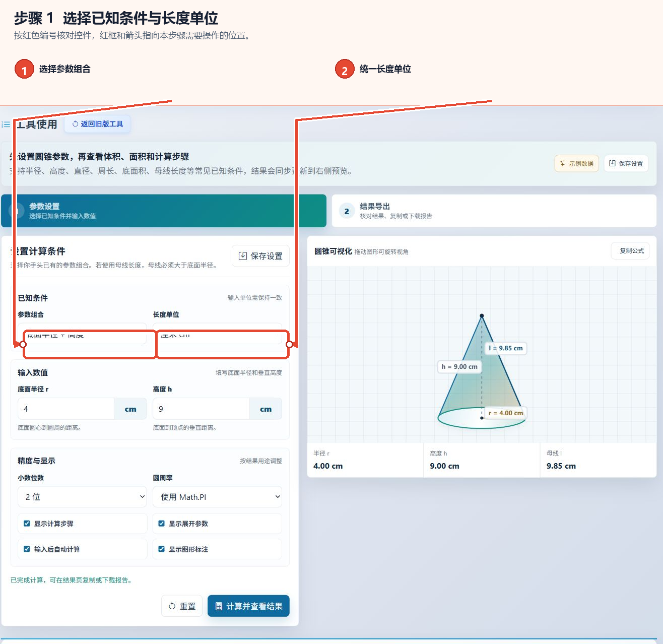This screenshot has width=663, height=644.
Task: Toggle the 显示展开参数 checkbox
Action: [161, 524]
